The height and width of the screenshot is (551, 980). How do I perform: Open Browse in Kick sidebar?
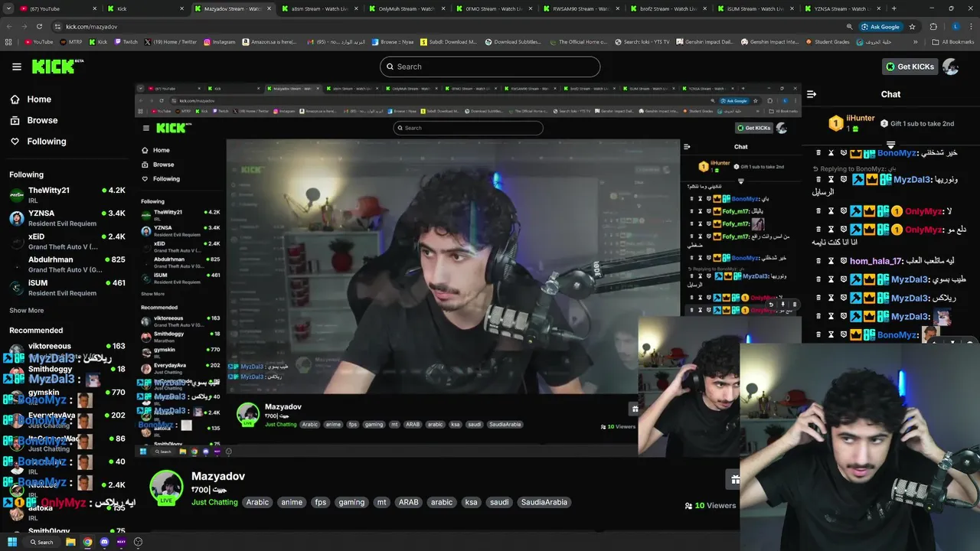pos(34,120)
